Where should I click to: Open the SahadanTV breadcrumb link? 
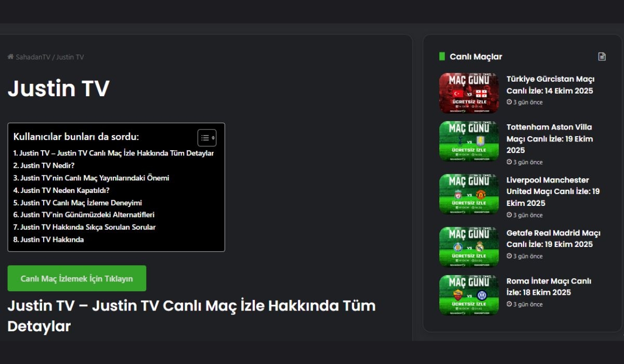point(33,57)
